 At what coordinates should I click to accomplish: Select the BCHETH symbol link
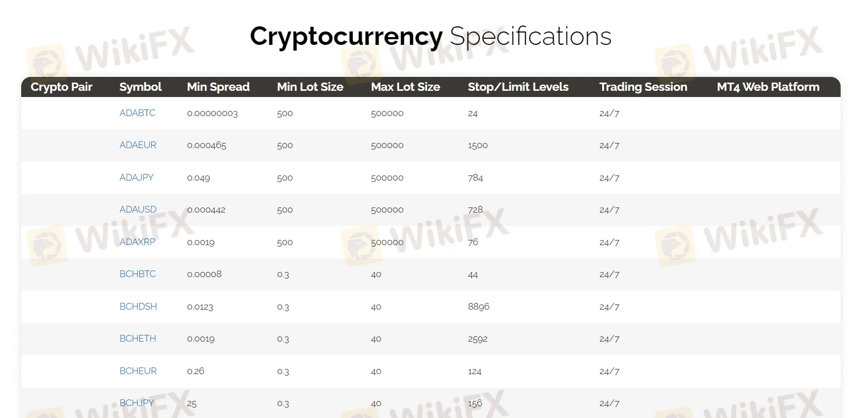click(x=137, y=339)
